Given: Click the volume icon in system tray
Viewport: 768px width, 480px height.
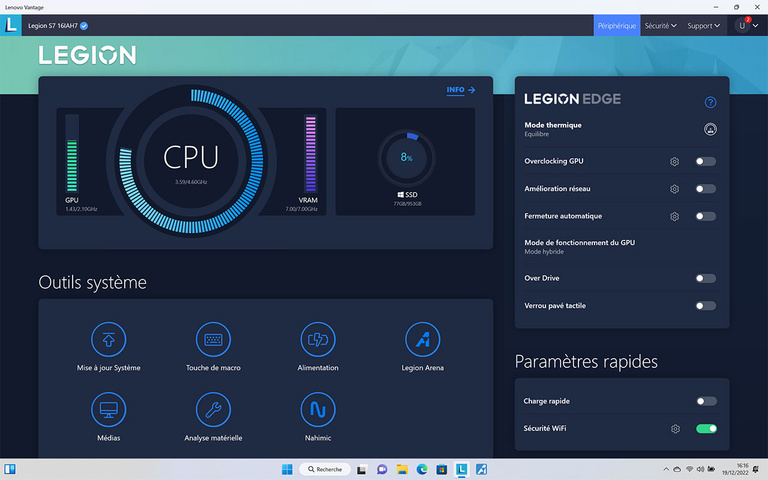Looking at the screenshot, I should tap(700, 469).
